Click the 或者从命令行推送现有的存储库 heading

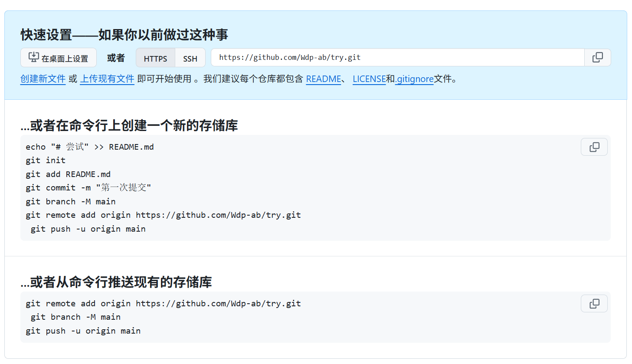click(x=116, y=282)
